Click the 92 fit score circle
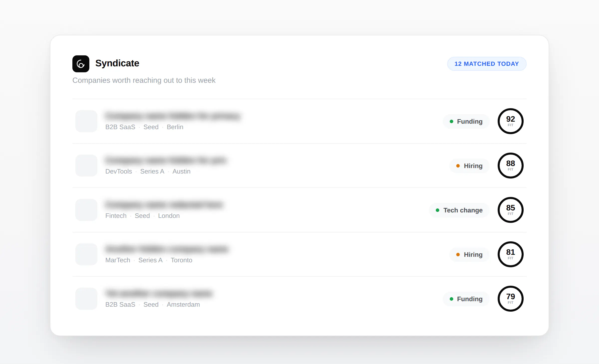This screenshot has width=599, height=364. pos(511,121)
